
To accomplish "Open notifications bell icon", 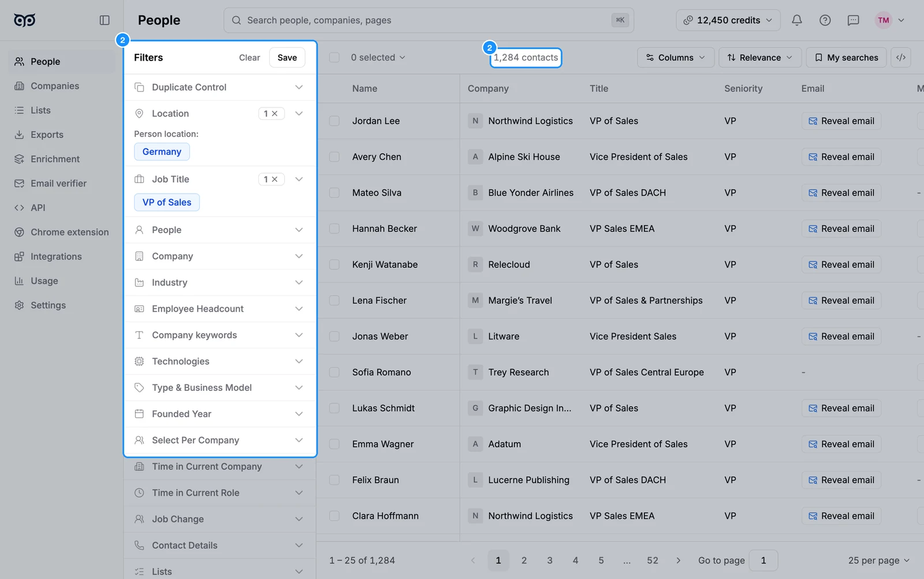I will [x=797, y=20].
